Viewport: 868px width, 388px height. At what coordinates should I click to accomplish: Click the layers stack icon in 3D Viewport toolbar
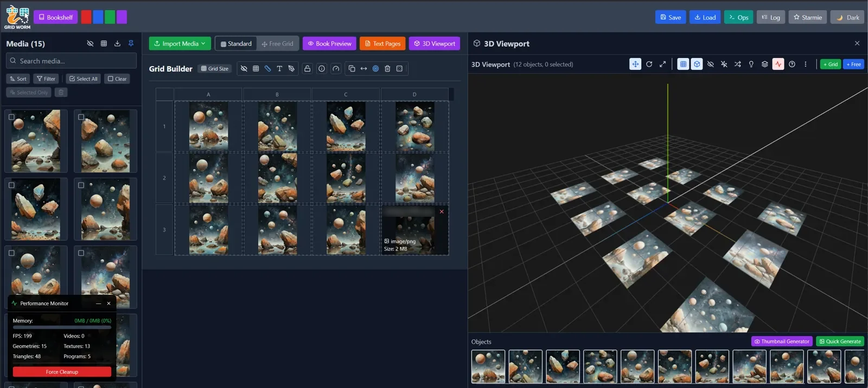point(764,64)
